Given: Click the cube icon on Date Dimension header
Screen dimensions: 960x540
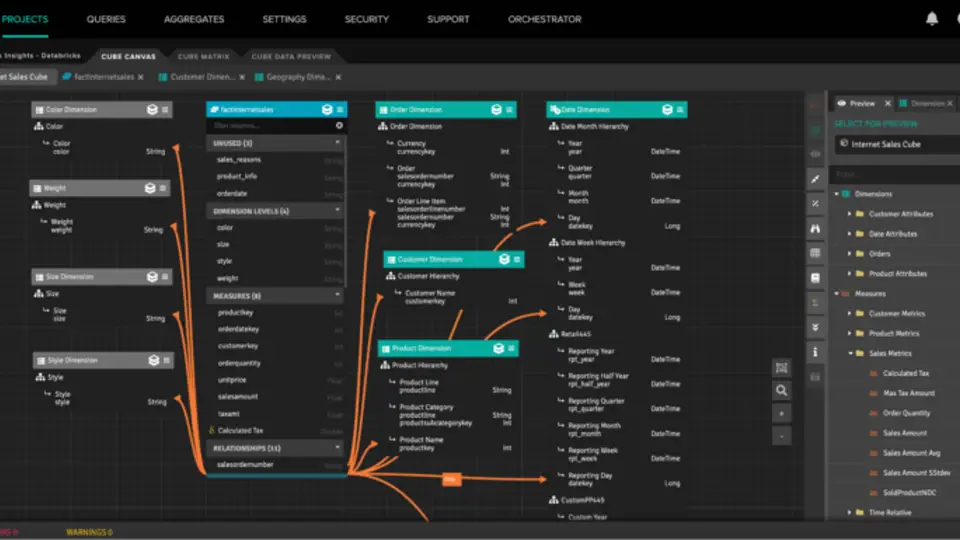Looking at the screenshot, I should tap(667, 110).
